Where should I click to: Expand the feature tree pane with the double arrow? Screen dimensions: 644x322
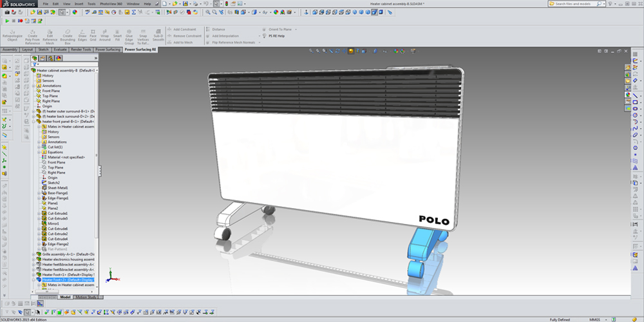pos(96,59)
